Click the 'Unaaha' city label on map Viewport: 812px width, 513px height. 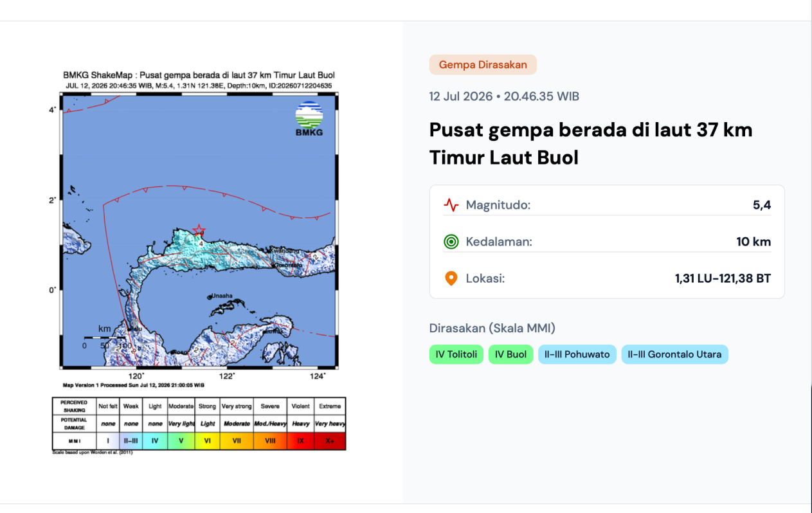(222, 296)
